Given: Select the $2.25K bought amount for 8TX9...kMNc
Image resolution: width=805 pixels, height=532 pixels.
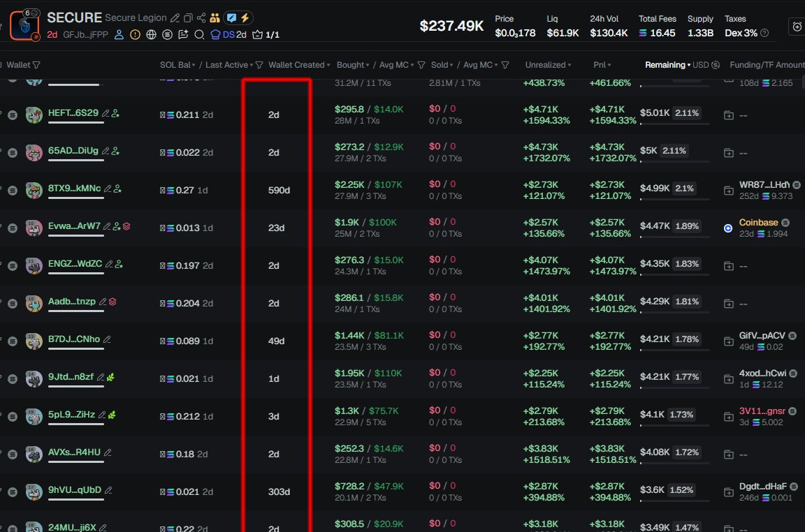Looking at the screenshot, I should tap(349, 185).
